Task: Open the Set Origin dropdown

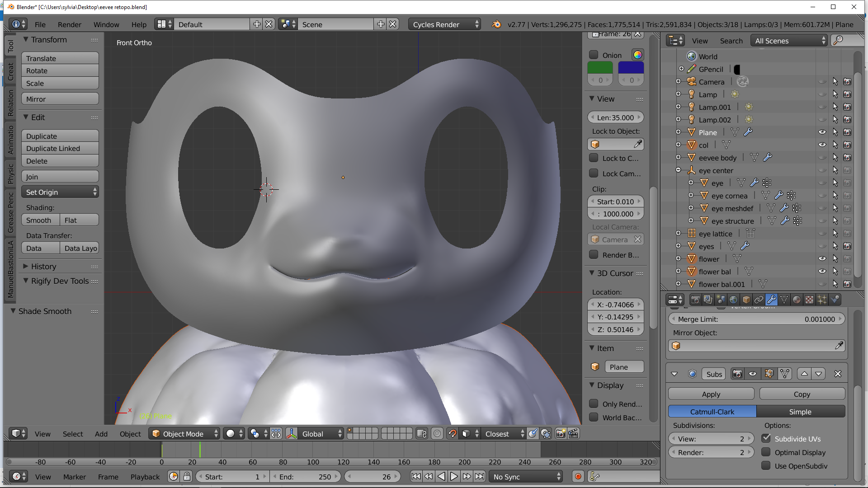Action: (x=60, y=192)
